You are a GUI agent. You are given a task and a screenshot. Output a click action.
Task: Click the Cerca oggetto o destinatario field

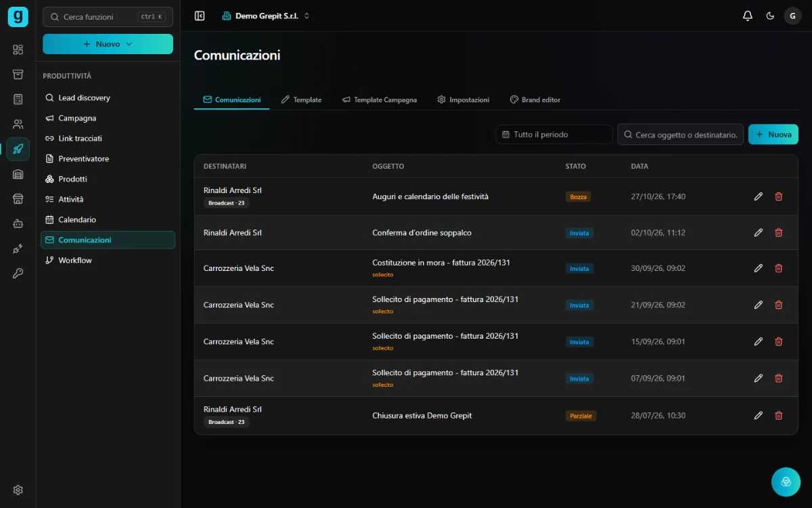click(x=681, y=134)
